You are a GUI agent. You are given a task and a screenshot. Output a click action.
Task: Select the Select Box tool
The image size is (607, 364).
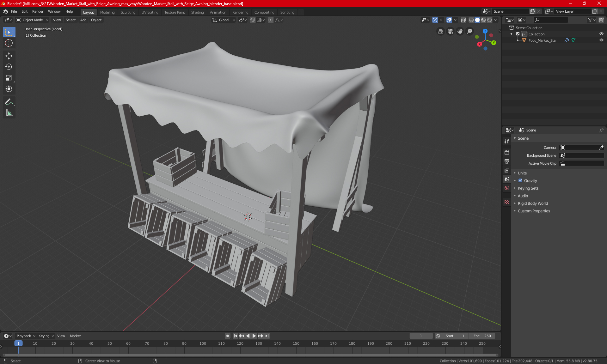tap(9, 32)
